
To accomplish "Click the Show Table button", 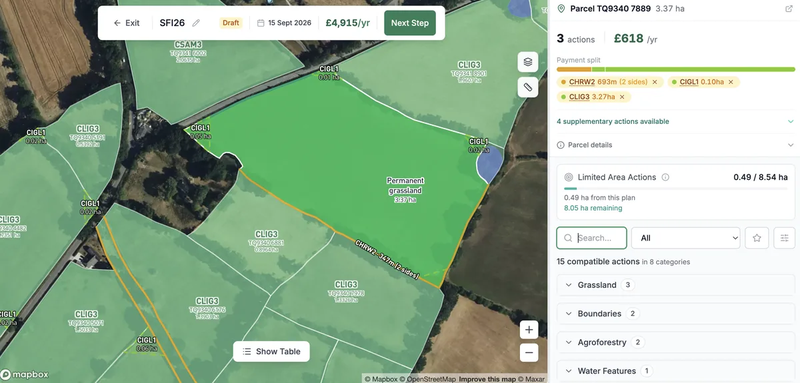I will [x=271, y=351].
